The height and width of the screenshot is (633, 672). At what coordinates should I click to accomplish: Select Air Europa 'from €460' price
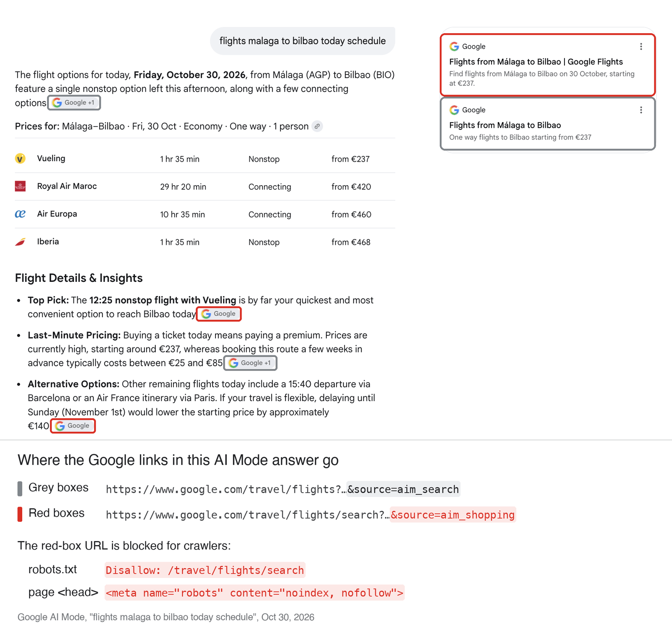tap(351, 215)
